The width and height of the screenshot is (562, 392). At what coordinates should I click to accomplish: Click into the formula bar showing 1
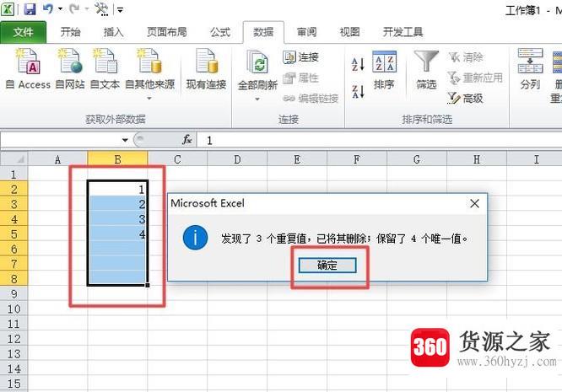pos(379,140)
